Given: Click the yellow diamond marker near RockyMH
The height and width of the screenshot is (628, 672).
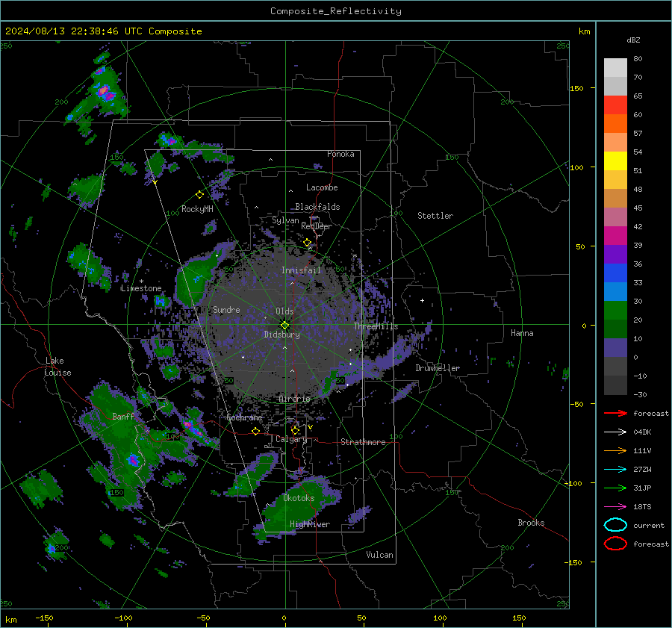Looking at the screenshot, I should tap(199, 195).
